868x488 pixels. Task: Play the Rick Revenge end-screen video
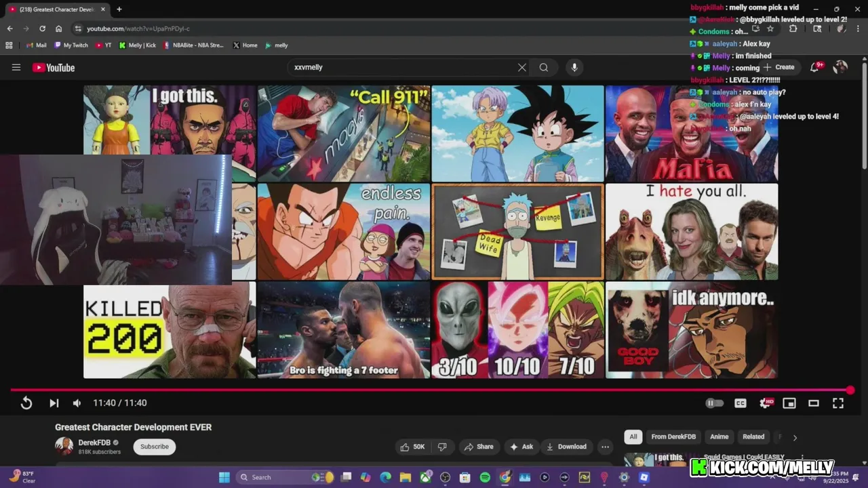coord(517,232)
